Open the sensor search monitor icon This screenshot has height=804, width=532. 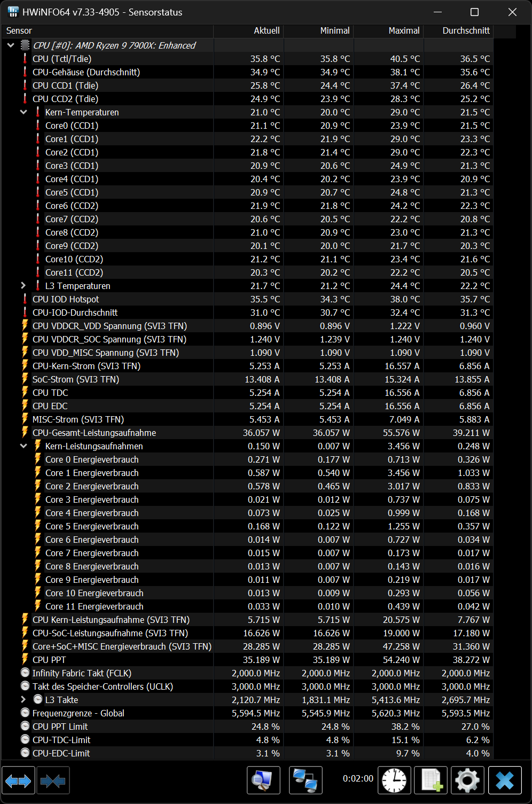pos(263,780)
